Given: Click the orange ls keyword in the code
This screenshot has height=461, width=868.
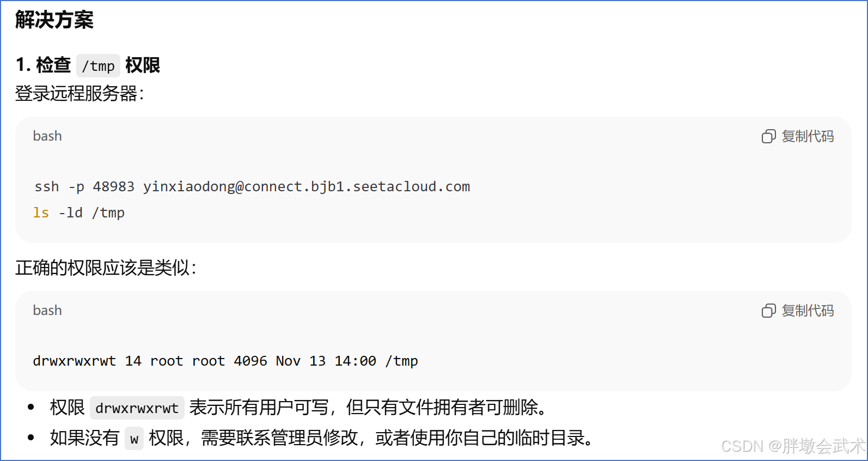Looking at the screenshot, I should pyautogui.click(x=41, y=213).
